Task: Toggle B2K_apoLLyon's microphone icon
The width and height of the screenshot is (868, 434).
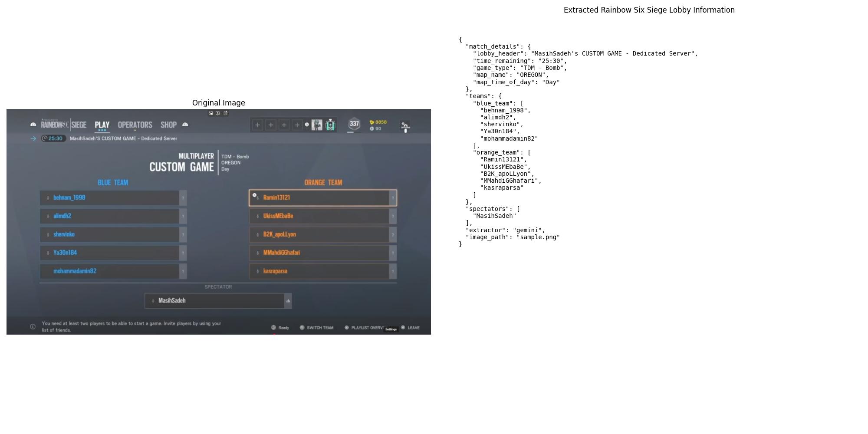Action: click(258, 234)
